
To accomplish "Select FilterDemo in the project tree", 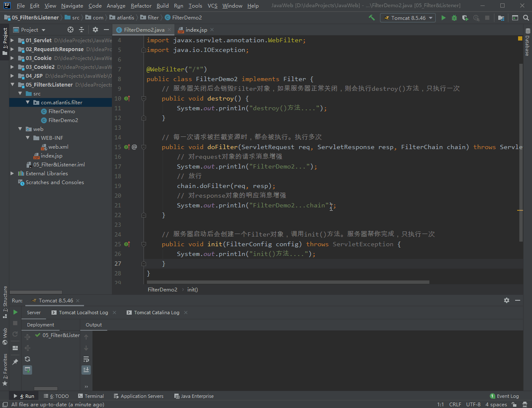I will [62, 112].
